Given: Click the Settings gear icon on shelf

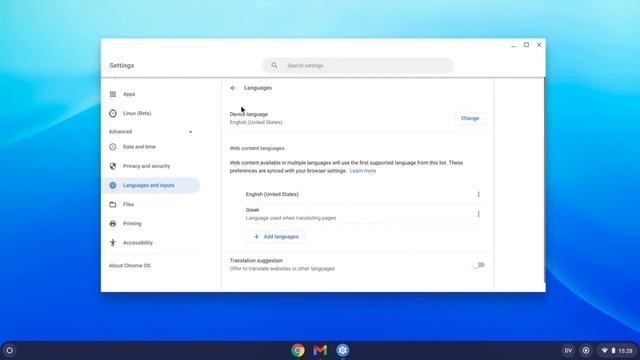Looking at the screenshot, I should coord(342,350).
